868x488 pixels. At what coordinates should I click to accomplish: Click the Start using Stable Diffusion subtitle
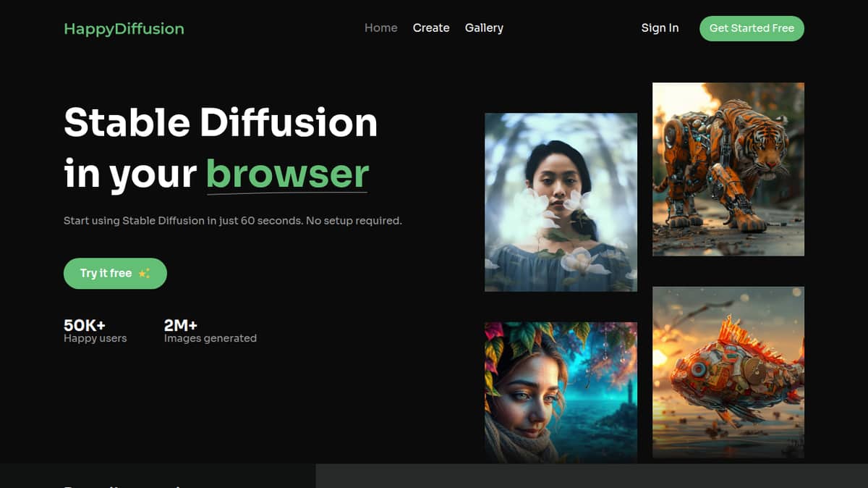(x=233, y=220)
